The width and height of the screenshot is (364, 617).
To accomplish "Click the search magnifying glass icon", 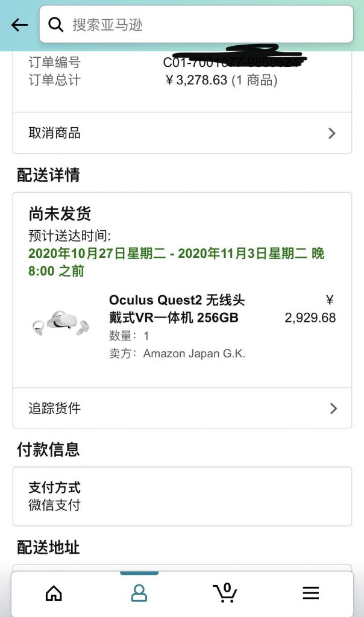I will tap(56, 25).
